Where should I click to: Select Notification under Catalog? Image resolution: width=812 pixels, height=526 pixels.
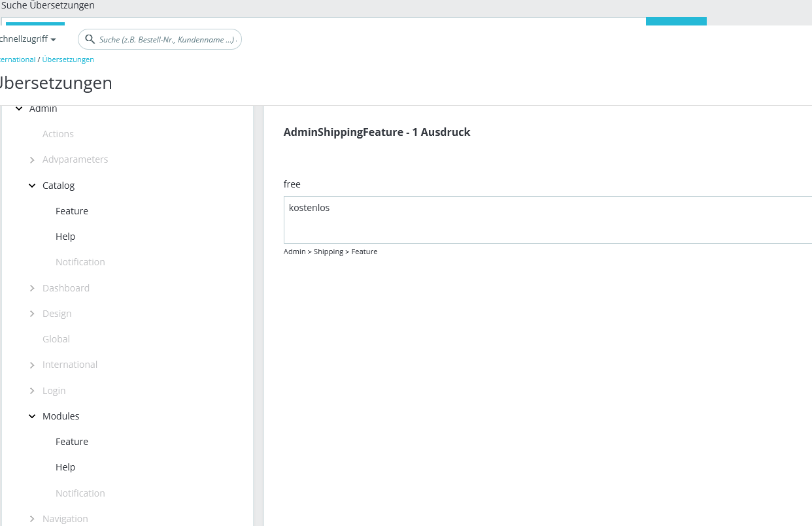click(80, 262)
